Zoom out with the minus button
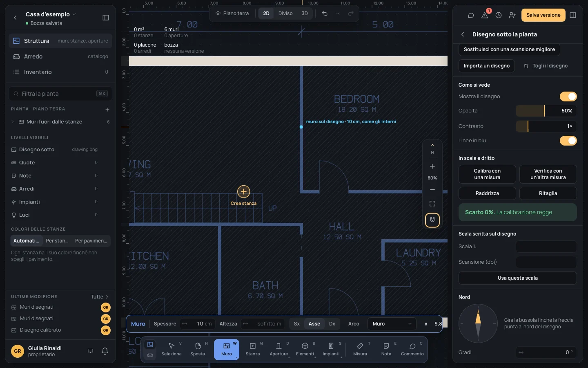The height and width of the screenshot is (368, 588). (432, 190)
